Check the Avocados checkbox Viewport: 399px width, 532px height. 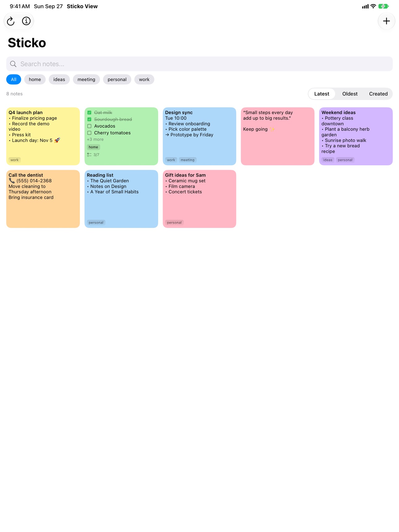89,126
